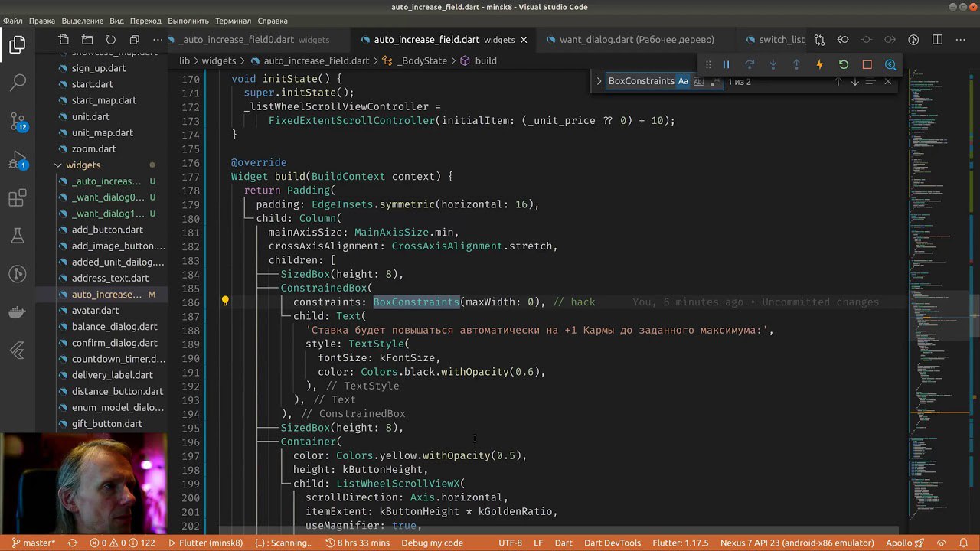Click Dart DevTools in status bar
The height and width of the screenshot is (551, 980).
pos(612,543)
